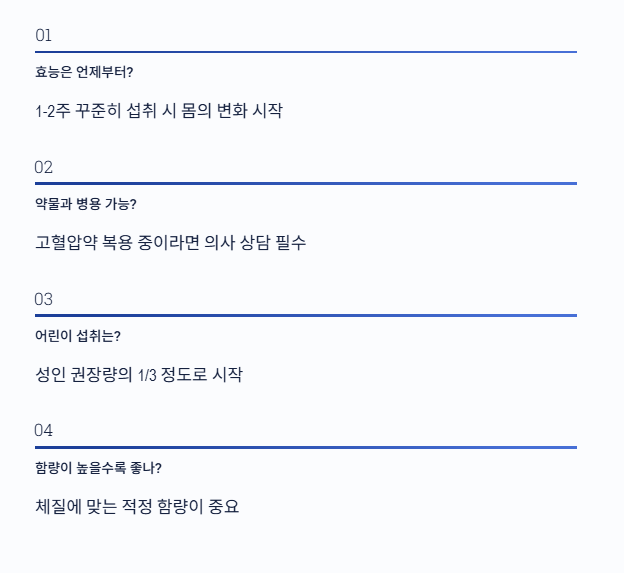Image resolution: width=624 pixels, height=573 pixels.
Task: Click the 03 section number
Action: [x=43, y=299]
